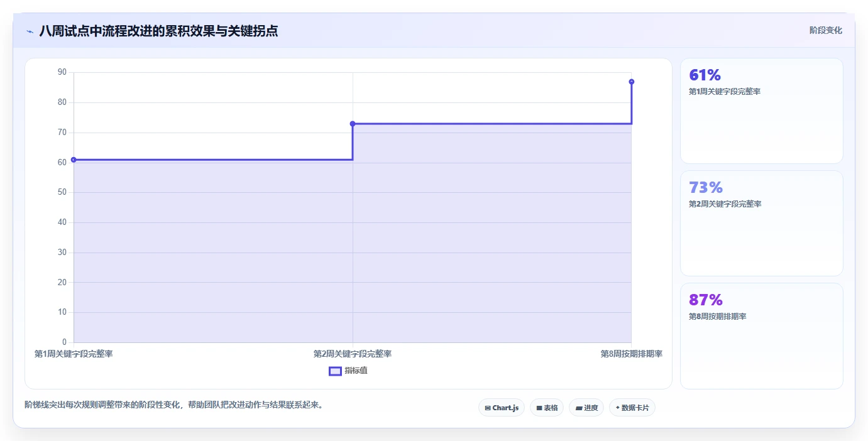Click the Chart.js tag chip
868x441 pixels.
(x=501, y=408)
